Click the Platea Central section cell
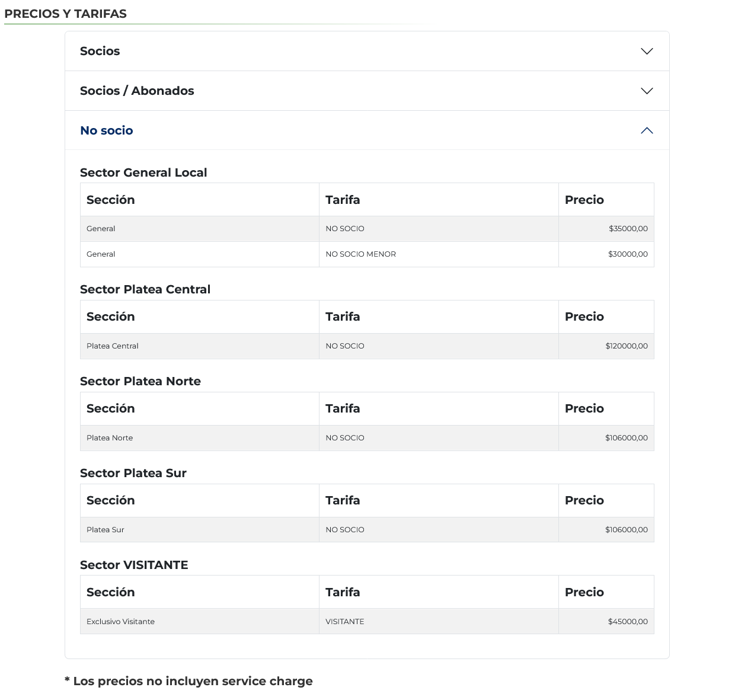738x700 pixels. (113, 346)
